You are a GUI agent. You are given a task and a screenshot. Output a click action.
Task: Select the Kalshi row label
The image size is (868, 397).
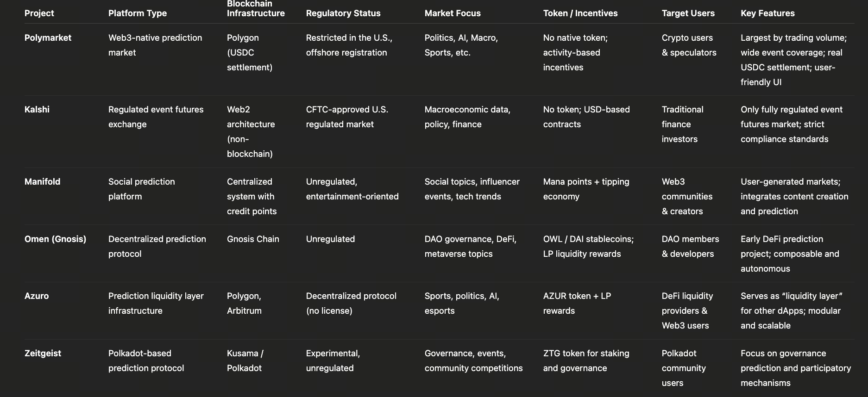[37, 109]
